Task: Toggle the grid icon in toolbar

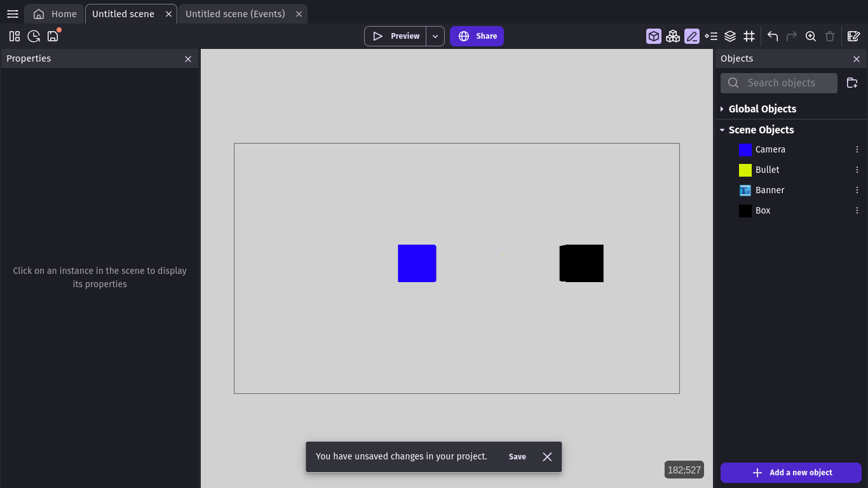Action: 749,36
